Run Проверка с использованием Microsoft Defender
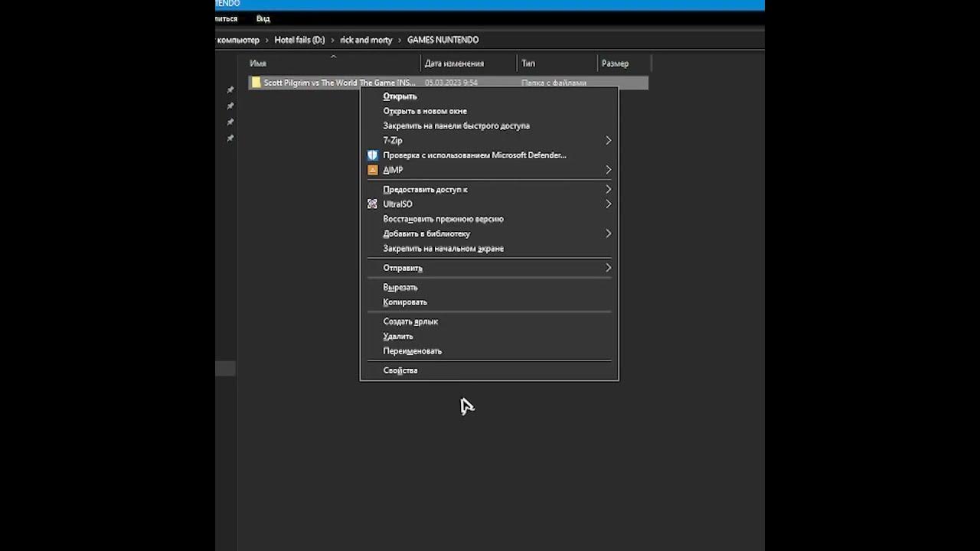Viewport: 980px width, 551px height. tap(475, 155)
